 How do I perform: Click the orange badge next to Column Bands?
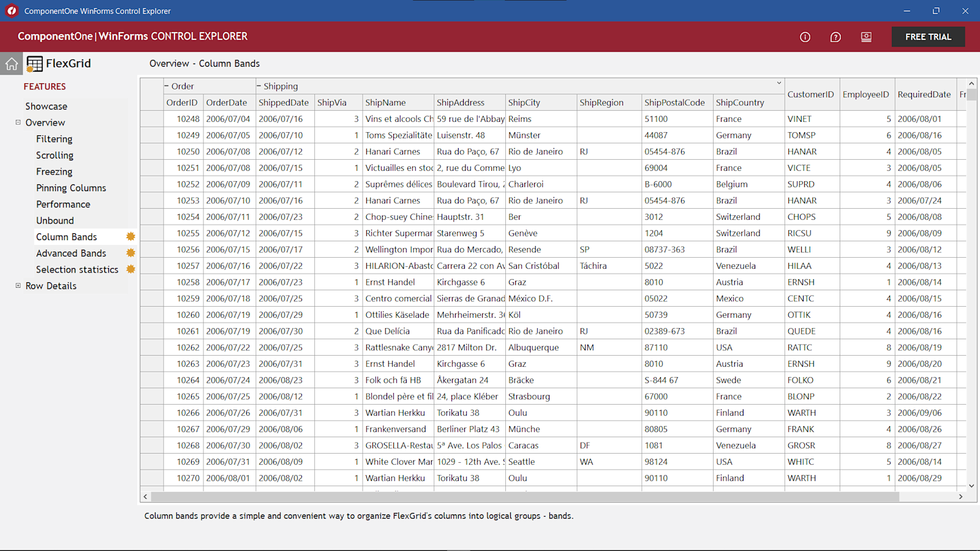point(130,236)
